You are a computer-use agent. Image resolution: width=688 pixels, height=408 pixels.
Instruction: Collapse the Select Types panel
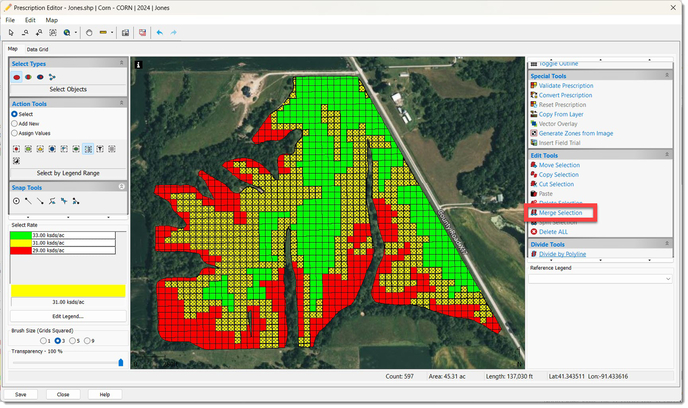tap(121, 64)
